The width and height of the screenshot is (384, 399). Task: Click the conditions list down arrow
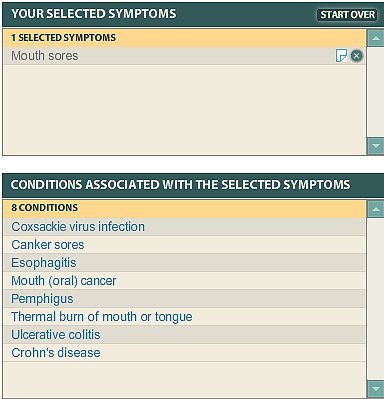(x=376, y=389)
